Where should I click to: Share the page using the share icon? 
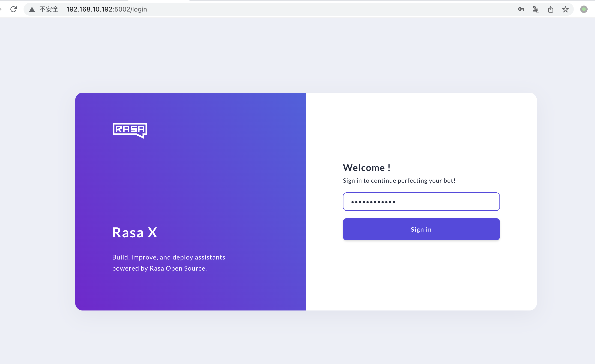pos(551,9)
